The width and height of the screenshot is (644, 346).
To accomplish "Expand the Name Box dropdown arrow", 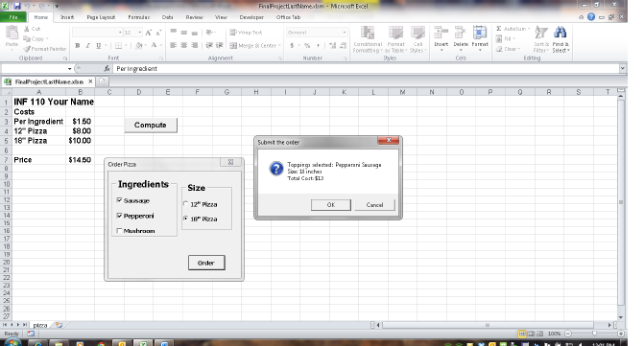I will 69,69.
